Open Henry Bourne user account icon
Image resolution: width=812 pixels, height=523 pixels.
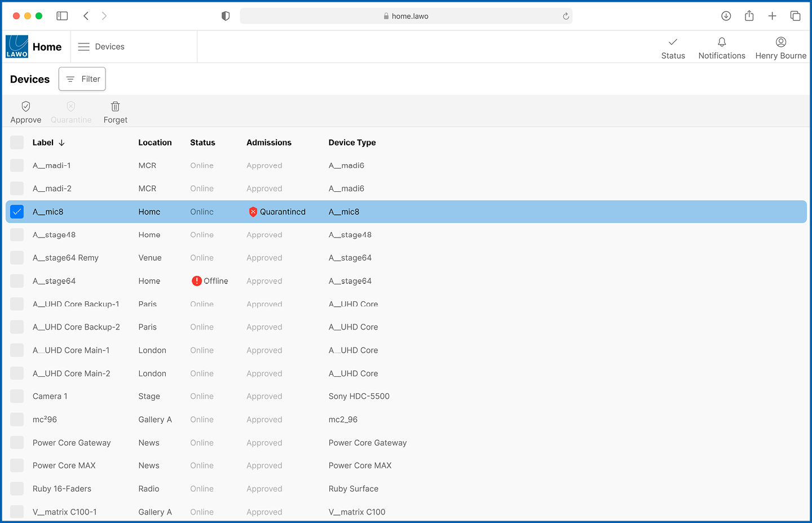(780, 42)
